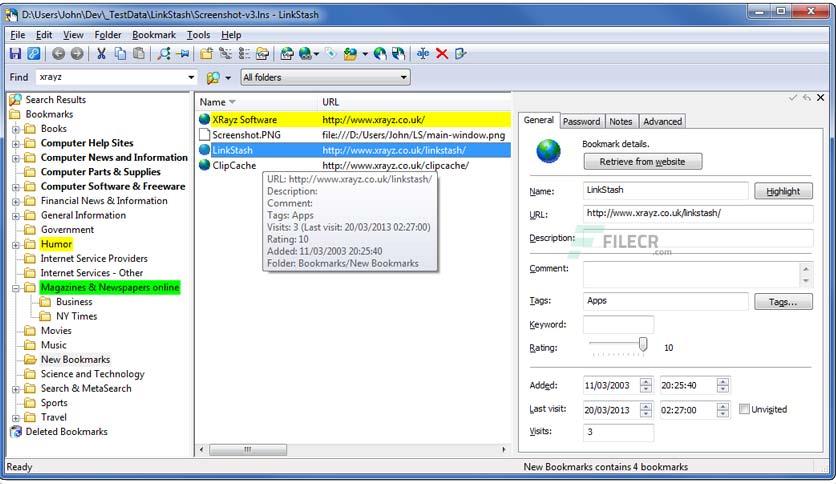Viewport: 836px width, 484px height.
Task: Open the All folders combo box
Action: [325, 77]
